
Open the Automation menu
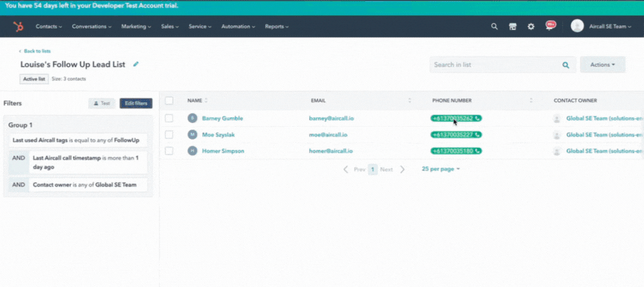(x=238, y=26)
